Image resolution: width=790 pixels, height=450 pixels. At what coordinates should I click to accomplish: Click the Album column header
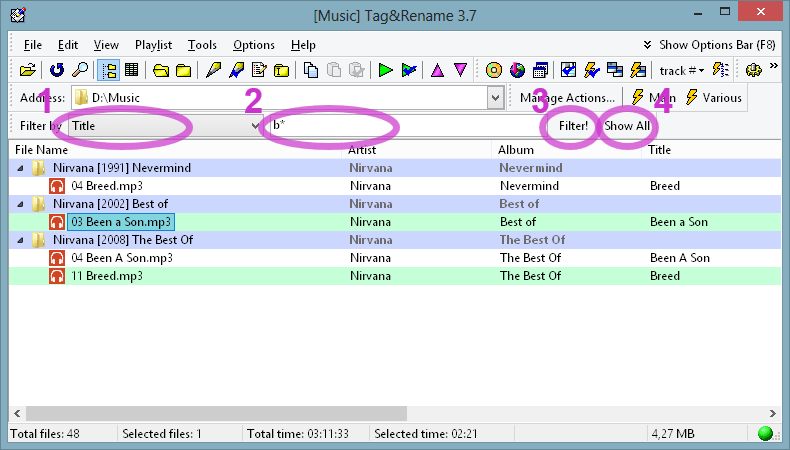point(567,150)
